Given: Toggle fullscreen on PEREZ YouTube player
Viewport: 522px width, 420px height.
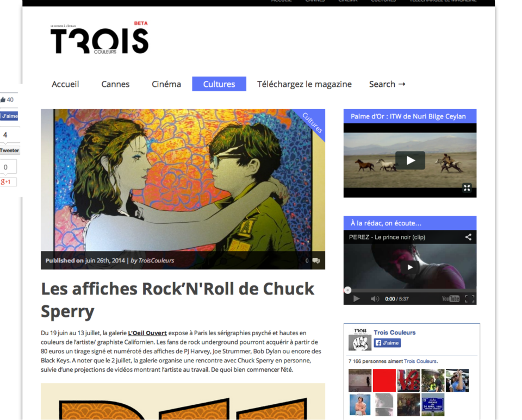Looking at the screenshot, I should tap(469, 299).
